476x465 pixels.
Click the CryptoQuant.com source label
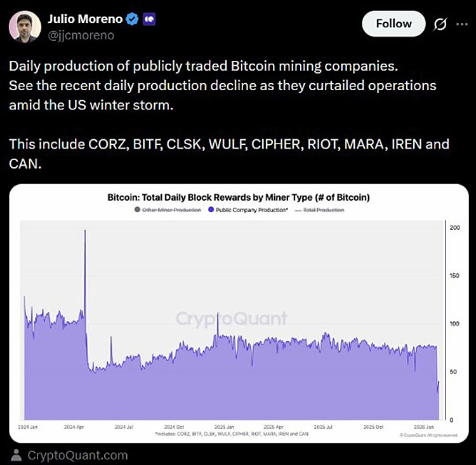(x=77, y=455)
